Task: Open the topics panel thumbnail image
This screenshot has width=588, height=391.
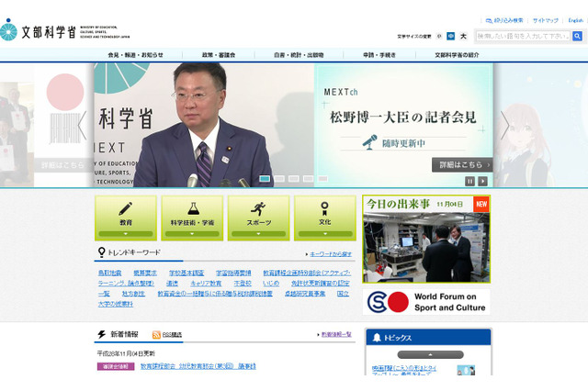Action: (x=466, y=371)
